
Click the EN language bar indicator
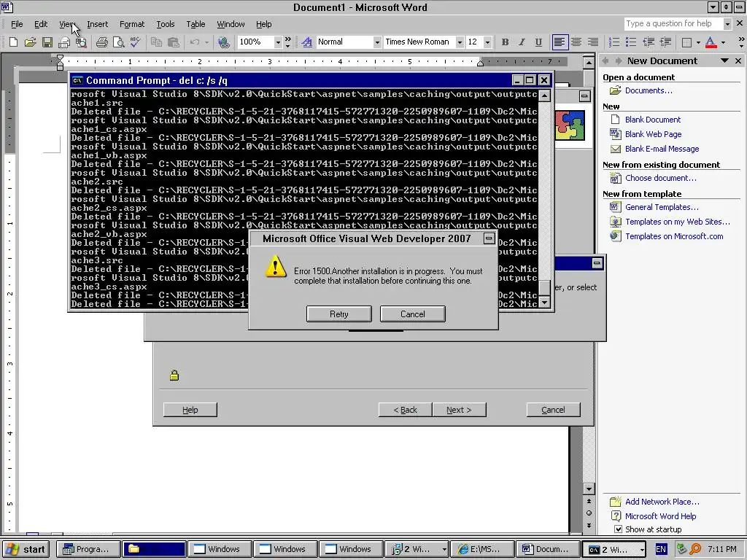point(661,549)
